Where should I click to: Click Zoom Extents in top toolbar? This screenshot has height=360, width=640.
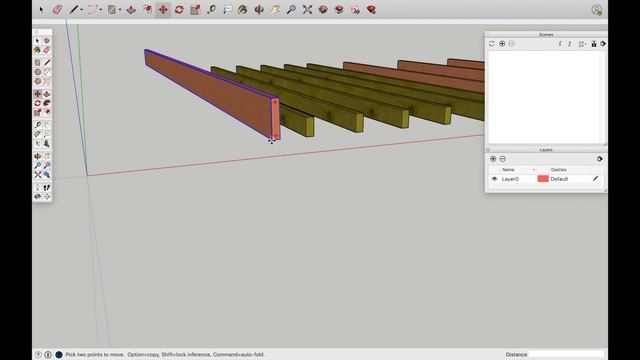307,9
